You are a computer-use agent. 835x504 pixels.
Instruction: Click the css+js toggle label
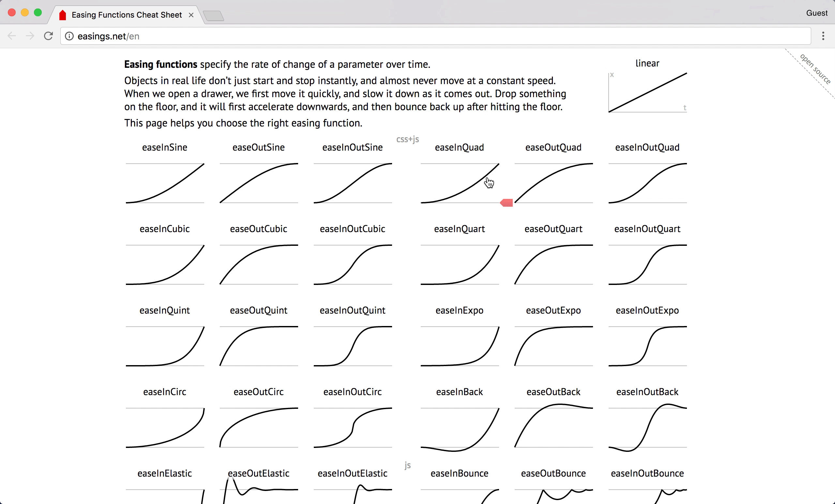408,138
